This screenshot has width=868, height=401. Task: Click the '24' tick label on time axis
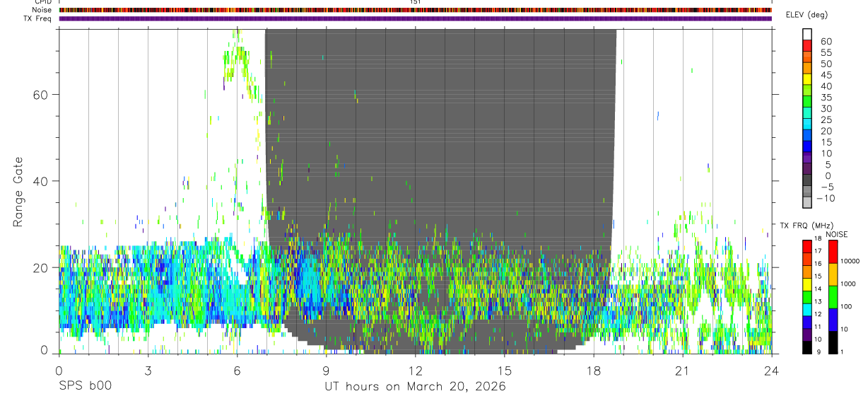(771, 371)
